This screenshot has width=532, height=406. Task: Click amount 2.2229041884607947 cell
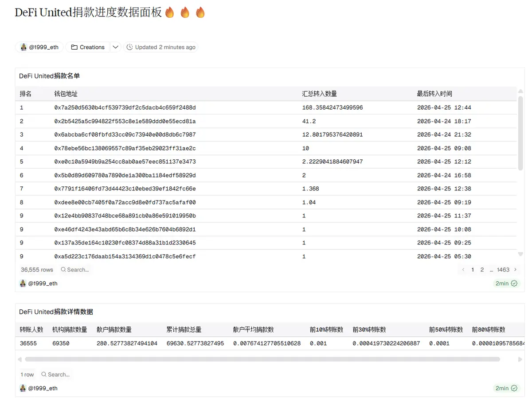point(332,162)
